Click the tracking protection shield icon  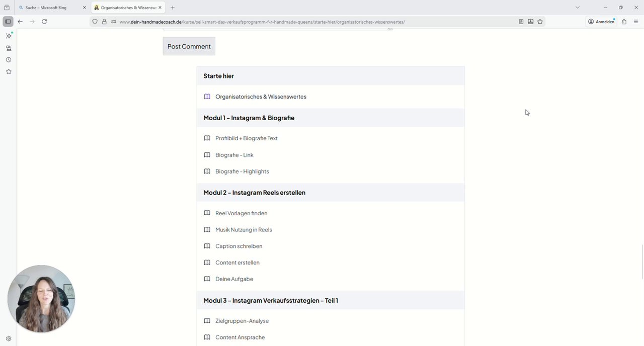(95, 22)
